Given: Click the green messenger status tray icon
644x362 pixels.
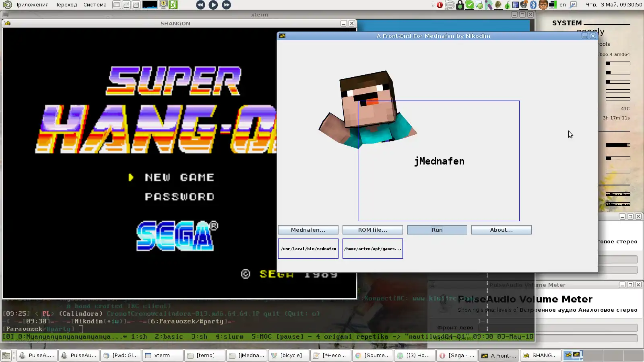Looking at the screenshot, I should 479,5.
